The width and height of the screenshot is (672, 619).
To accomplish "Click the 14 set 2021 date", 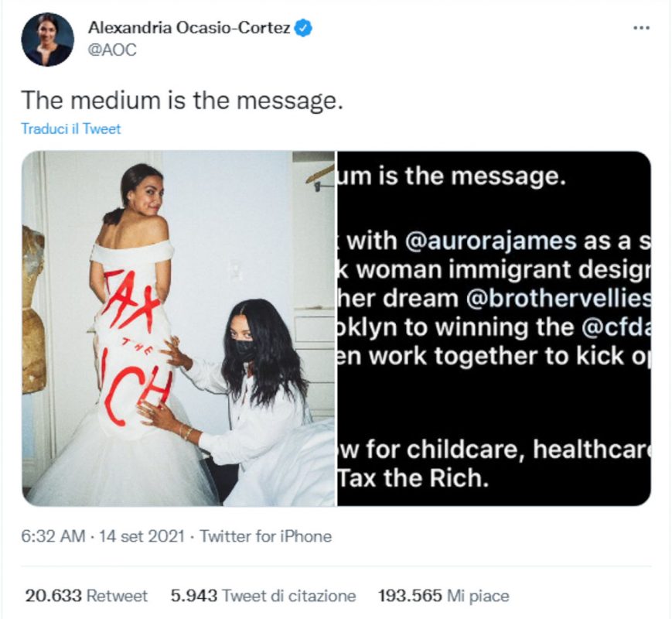I will pyautogui.click(x=142, y=536).
